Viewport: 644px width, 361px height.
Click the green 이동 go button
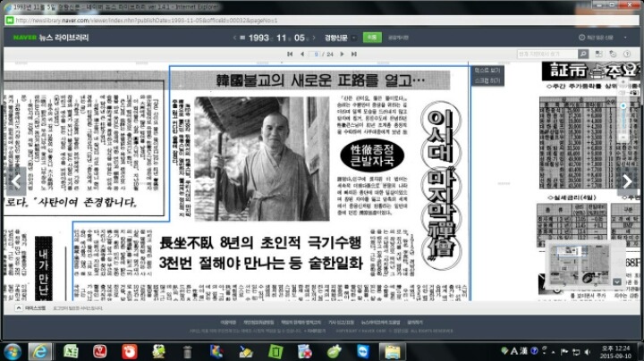pos(372,38)
